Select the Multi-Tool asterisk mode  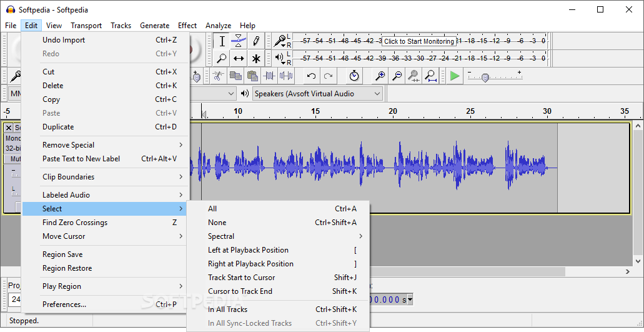(x=256, y=58)
